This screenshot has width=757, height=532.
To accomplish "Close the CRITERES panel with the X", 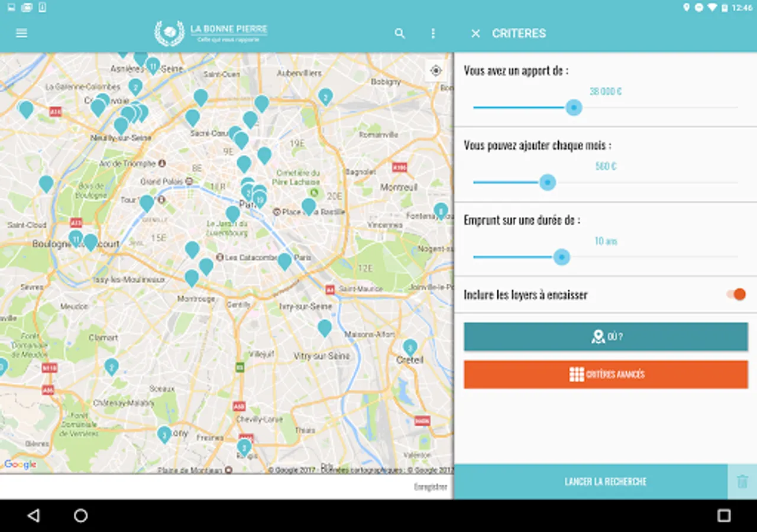I will tap(475, 34).
